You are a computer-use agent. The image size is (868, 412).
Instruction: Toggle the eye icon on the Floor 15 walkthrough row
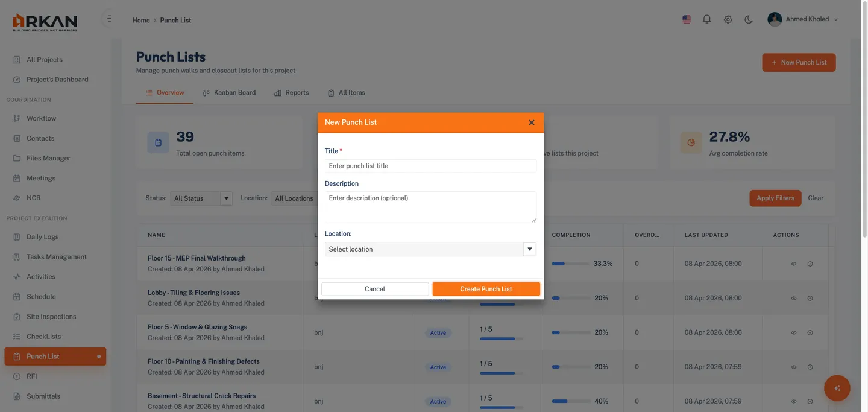793,263
